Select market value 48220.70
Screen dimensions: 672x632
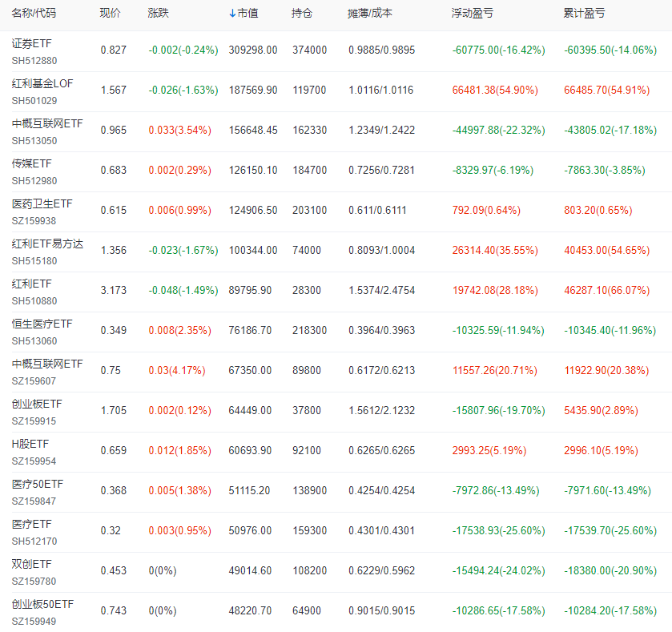[x=250, y=611]
